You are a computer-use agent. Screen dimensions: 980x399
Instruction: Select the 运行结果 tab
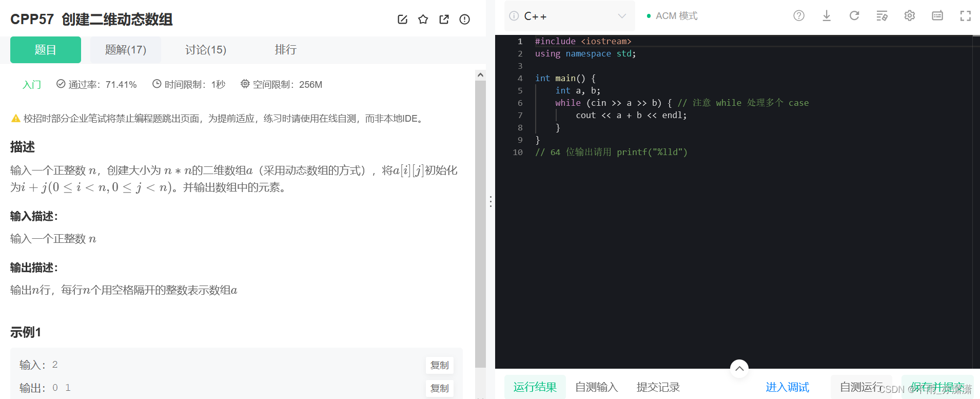pyautogui.click(x=535, y=387)
